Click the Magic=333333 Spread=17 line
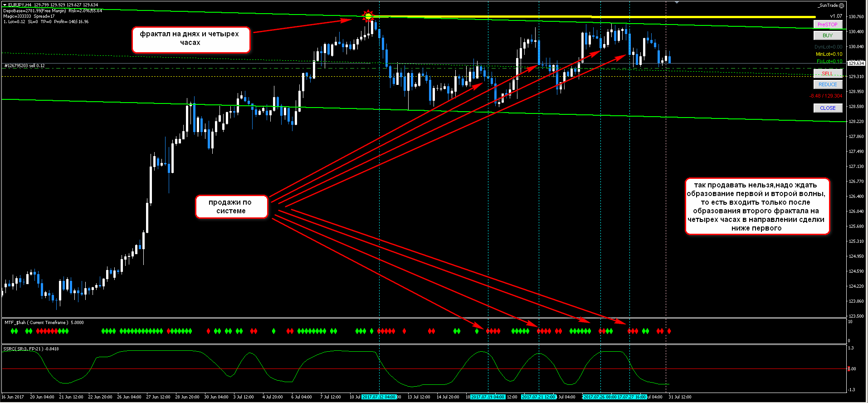The width and height of the screenshot is (868, 403). click(29, 16)
